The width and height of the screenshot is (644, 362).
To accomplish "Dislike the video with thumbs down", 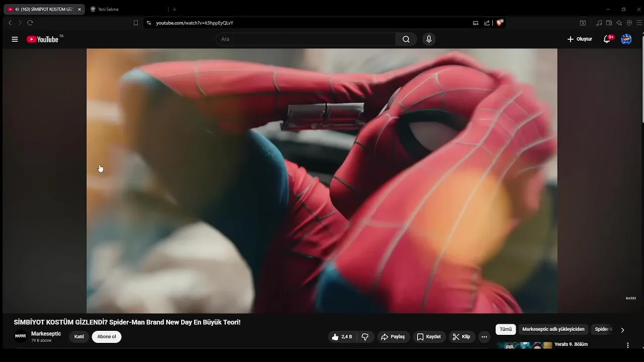I will (x=366, y=337).
